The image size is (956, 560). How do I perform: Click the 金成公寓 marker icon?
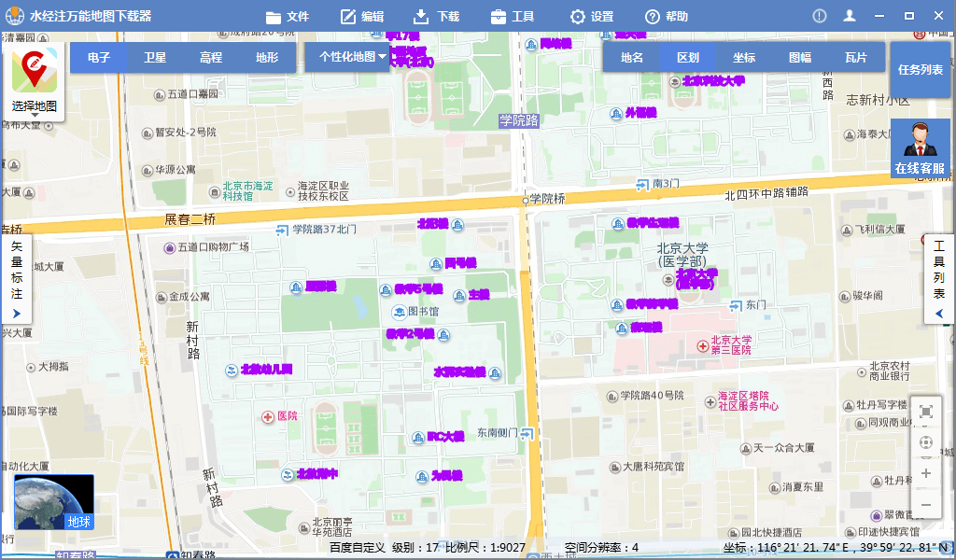162,298
